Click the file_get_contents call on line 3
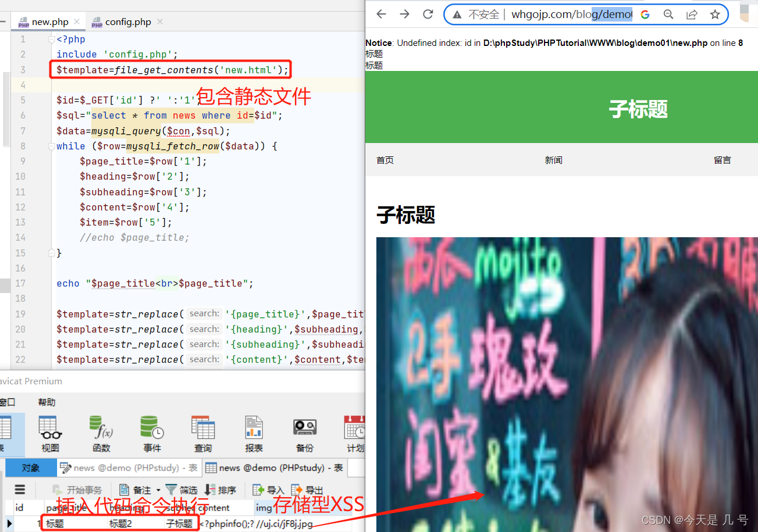This screenshot has width=758, height=532. pyautogui.click(x=163, y=70)
